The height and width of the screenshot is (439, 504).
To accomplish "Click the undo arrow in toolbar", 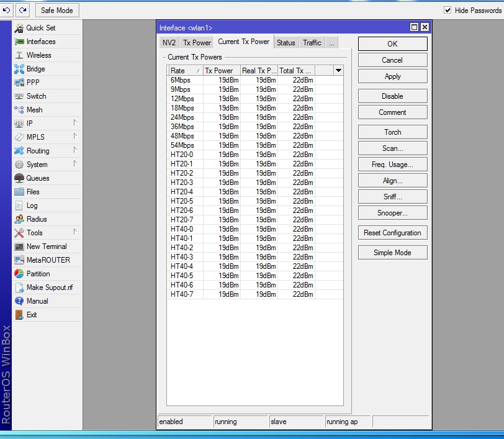I will pos(7,10).
